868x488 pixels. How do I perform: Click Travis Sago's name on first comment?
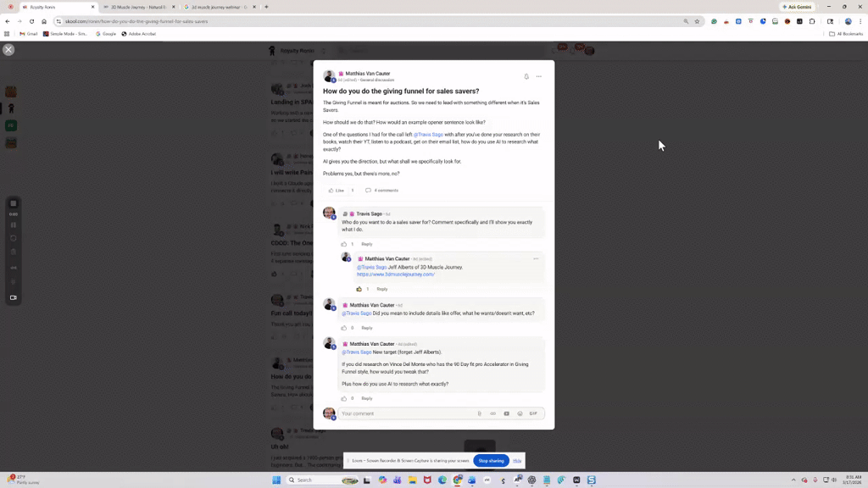click(370, 213)
